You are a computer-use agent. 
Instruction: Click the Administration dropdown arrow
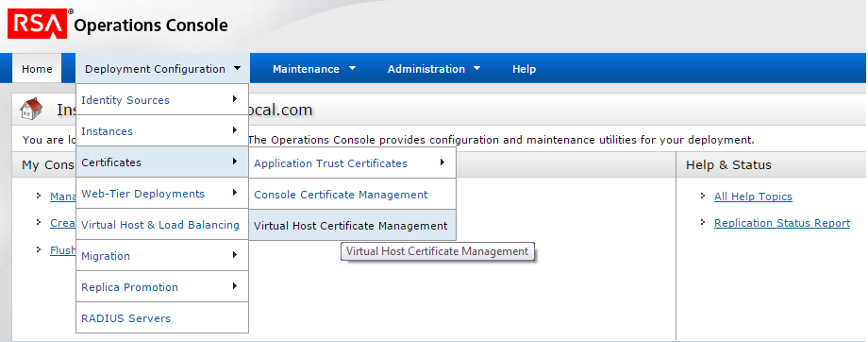tap(477, 68)
